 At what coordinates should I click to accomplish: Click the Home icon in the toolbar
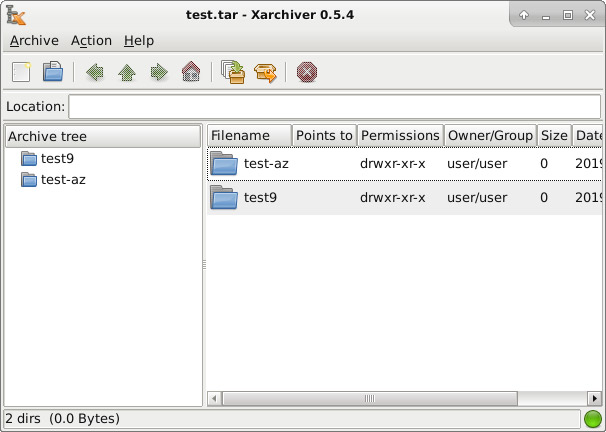(x=190, y=72)
